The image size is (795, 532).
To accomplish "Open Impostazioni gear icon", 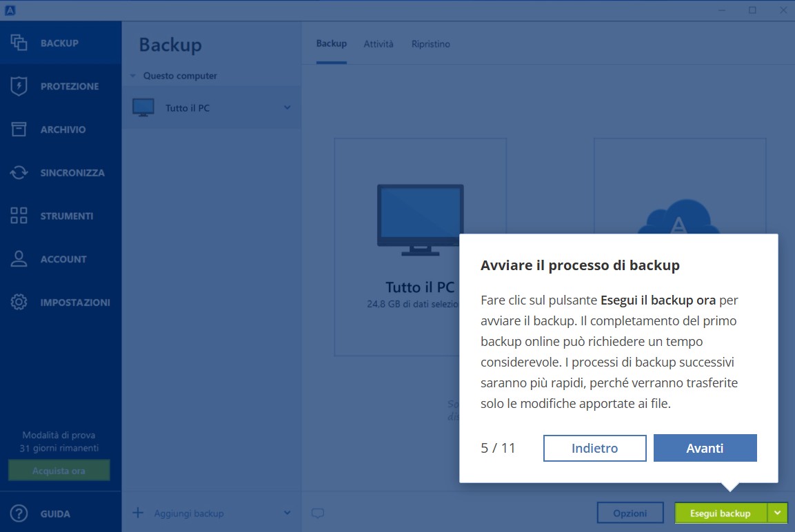I will pyautogui.click(x=19, y=303).
